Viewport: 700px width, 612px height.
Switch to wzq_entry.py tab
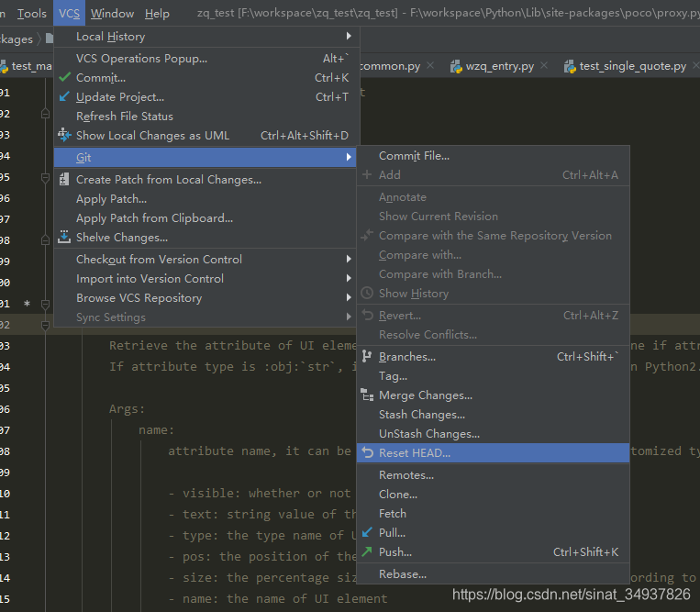click(499, 66)
